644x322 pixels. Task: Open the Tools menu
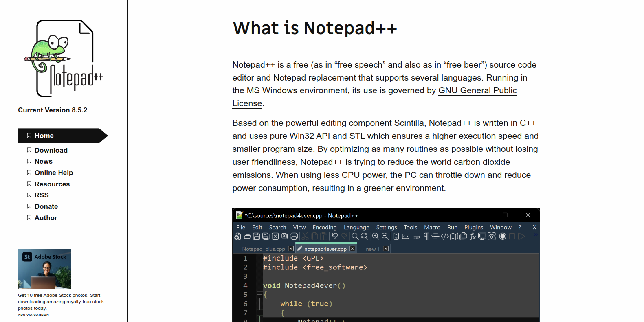pos(411,227)
